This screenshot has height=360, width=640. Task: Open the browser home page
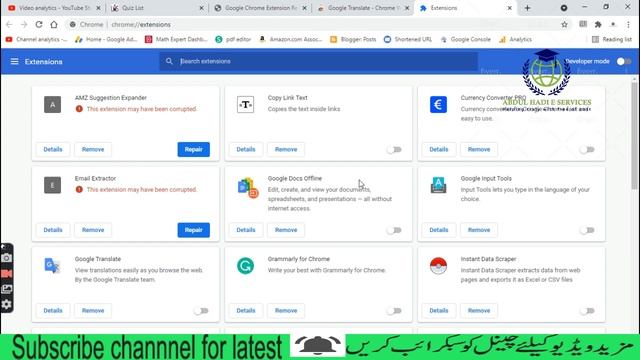click(54, 24)
